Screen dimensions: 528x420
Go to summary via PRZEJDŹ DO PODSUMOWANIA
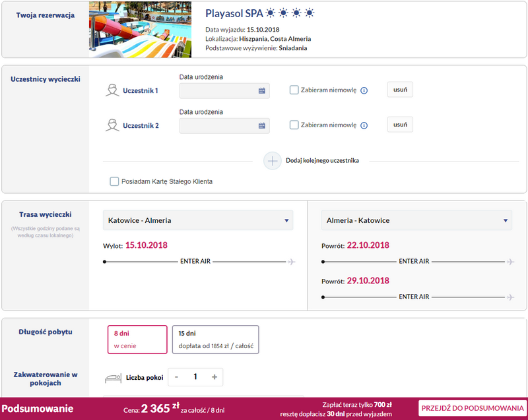(473, 408)
